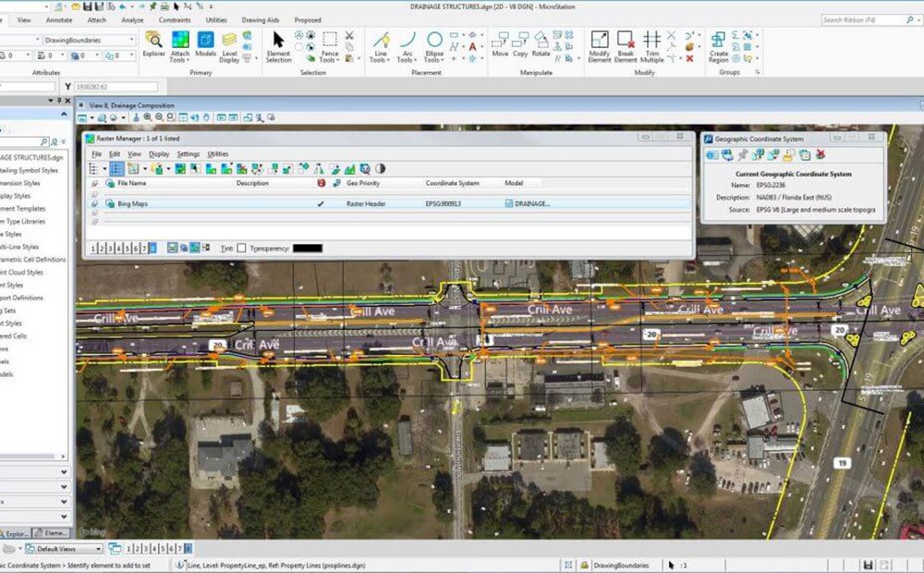The height and width of the screenshot is (573, 924).
Task: Open the Settings menu in Raster Manager
Action: (x=188, y=154)
